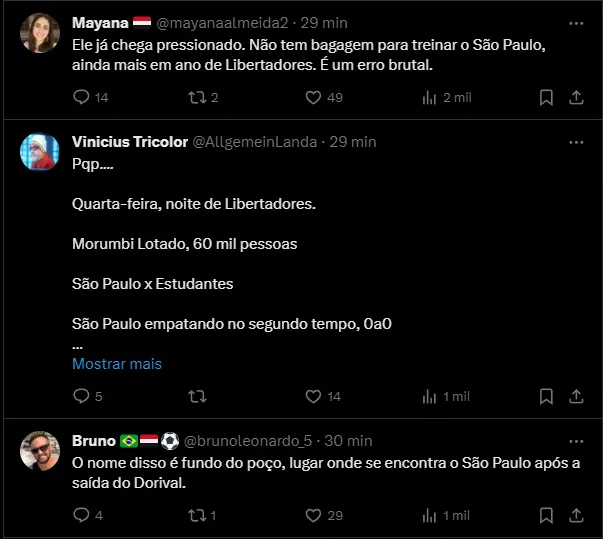Image resolution: width=603 pixels, height=539 pixels.
Task: View analytics of Vinicius Tricolor's tweet
Action: 430,396
